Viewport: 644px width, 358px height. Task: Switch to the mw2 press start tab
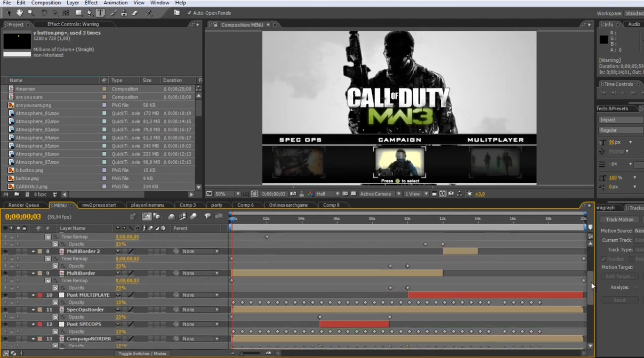tap(99, 205)
